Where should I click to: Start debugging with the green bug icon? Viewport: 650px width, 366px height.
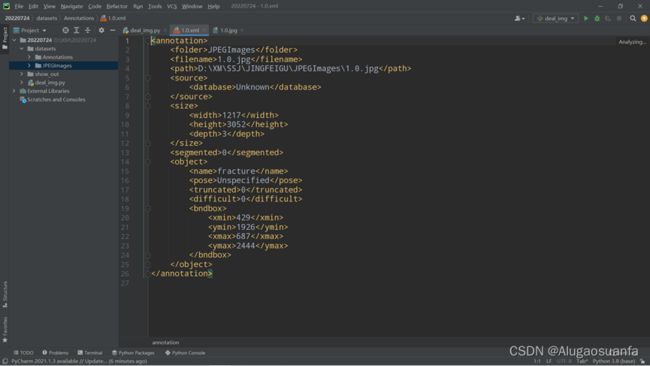point(597,18)
